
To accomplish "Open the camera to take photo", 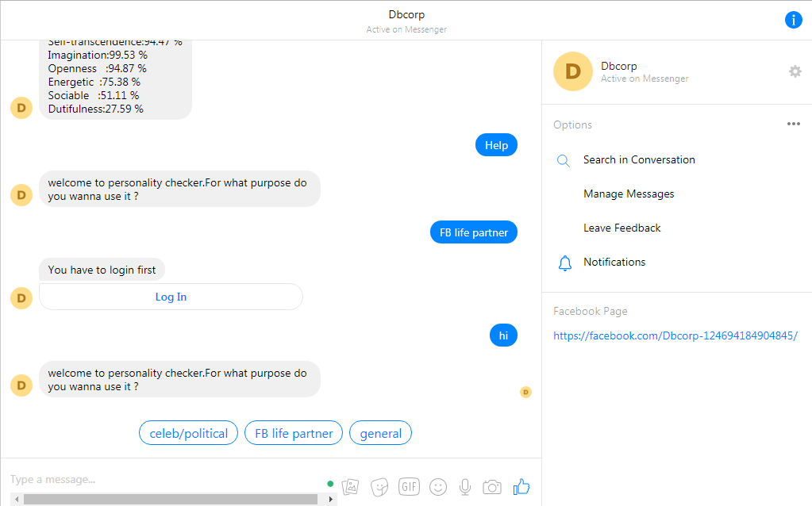I will pyautogui.click(x=492, y=487).
